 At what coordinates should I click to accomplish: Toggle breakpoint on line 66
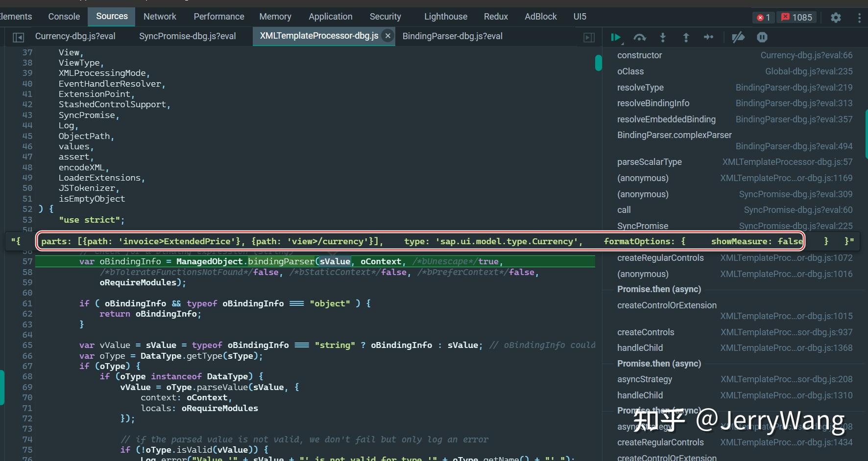(x=27, y=356)
